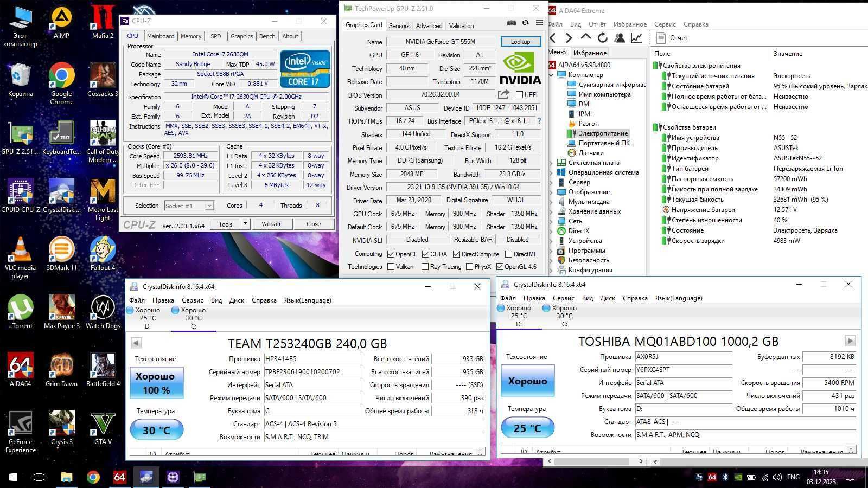Screen dimensions: 868x488
Task: Click AIDA64 tree pane horizontal scrollbar
Action: 595,461
